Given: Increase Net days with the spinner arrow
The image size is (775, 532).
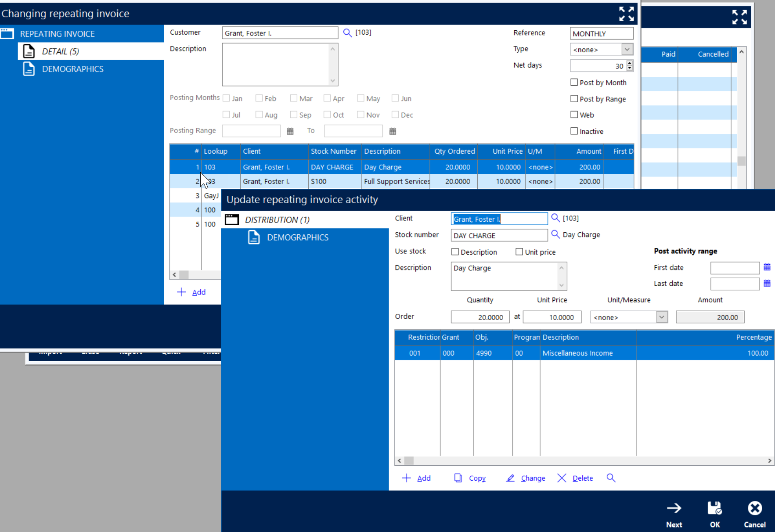Looking at the screenshot, I should [630, 63].
